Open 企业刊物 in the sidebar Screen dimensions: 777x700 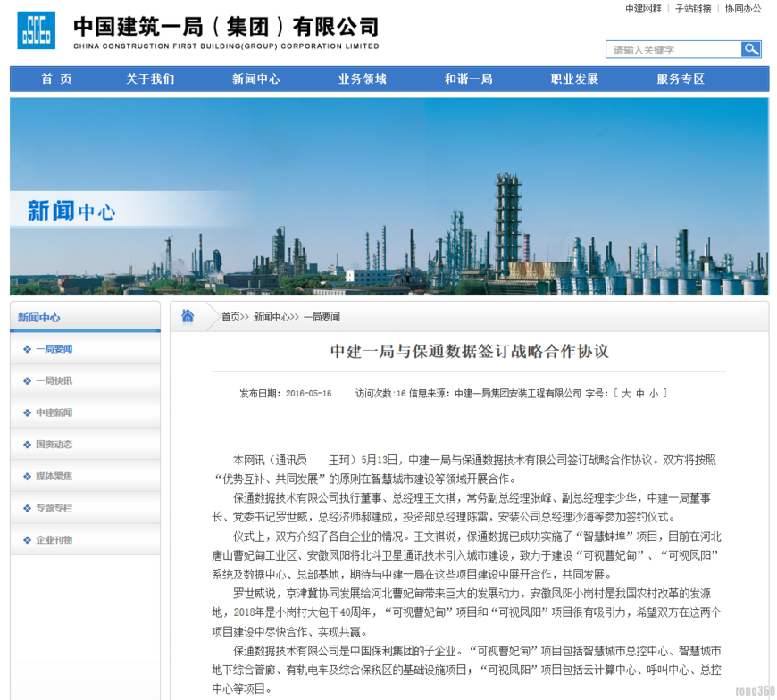[x=54, y=540]
